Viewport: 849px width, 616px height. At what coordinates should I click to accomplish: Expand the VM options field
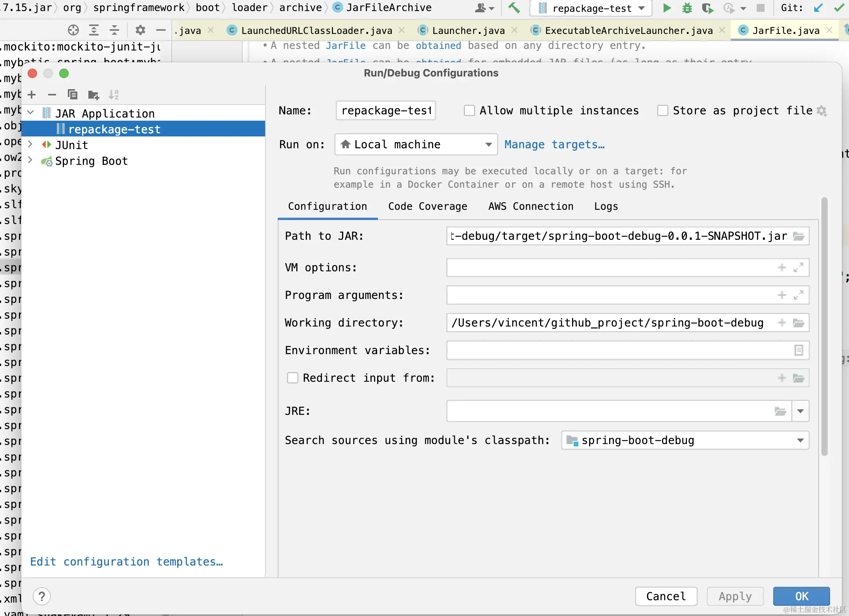[x=799, y=268]
